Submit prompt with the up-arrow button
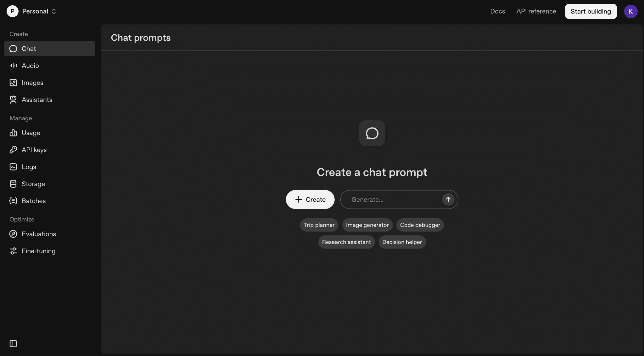Screen dimensions: 644x356 click(x=448, y=199)
